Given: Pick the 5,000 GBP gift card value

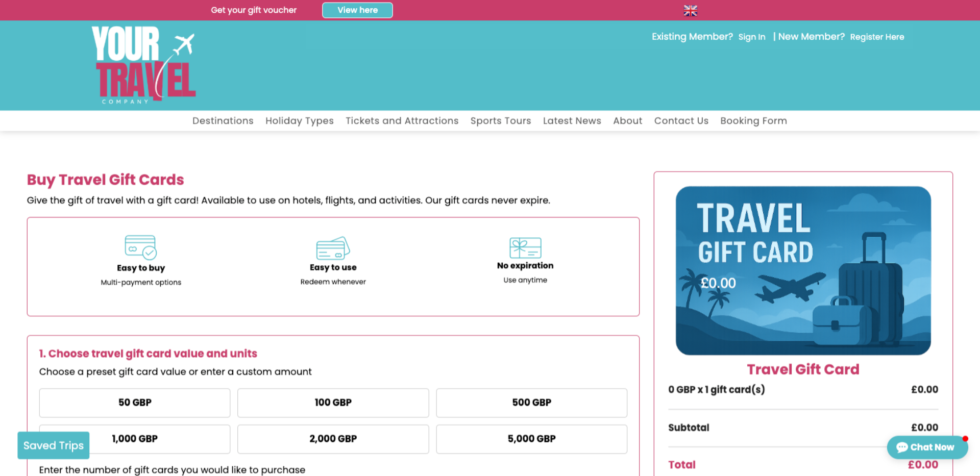Looking at the screenshot, I should click(531, 439).
